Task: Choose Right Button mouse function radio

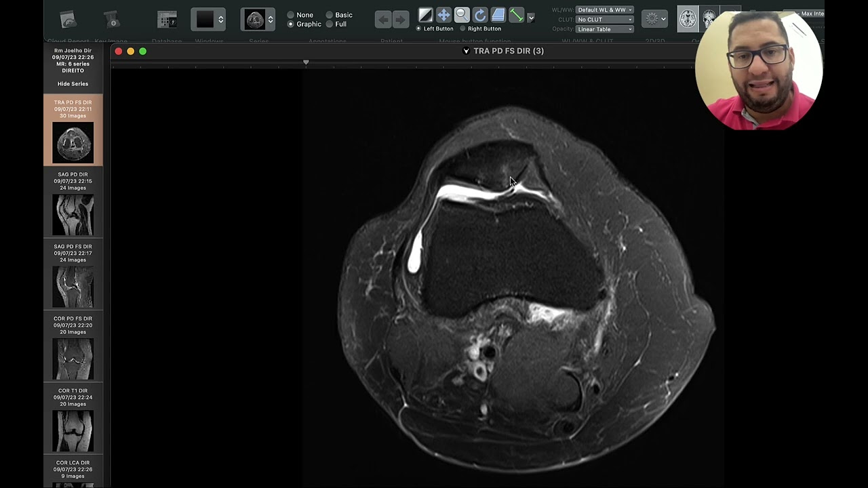Action: [x=462, y=29]
